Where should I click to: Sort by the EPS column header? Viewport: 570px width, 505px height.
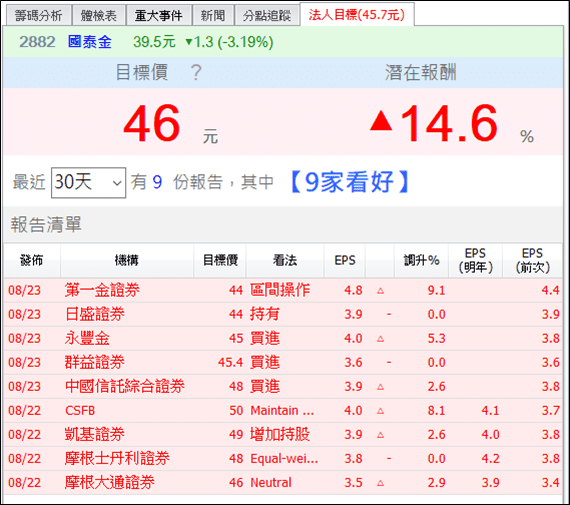click(345, 260)
